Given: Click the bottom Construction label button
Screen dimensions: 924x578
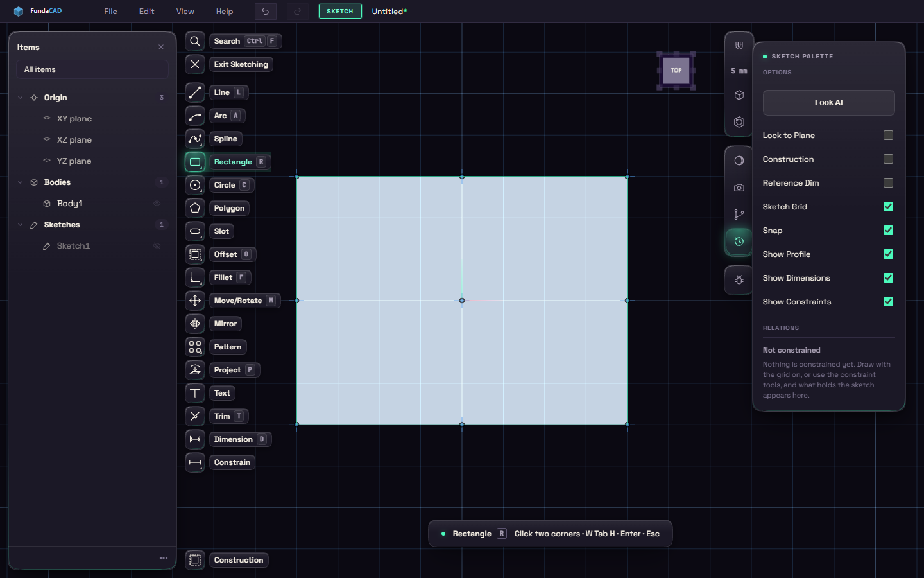Looking at the screenshot, I should (239, 560).
